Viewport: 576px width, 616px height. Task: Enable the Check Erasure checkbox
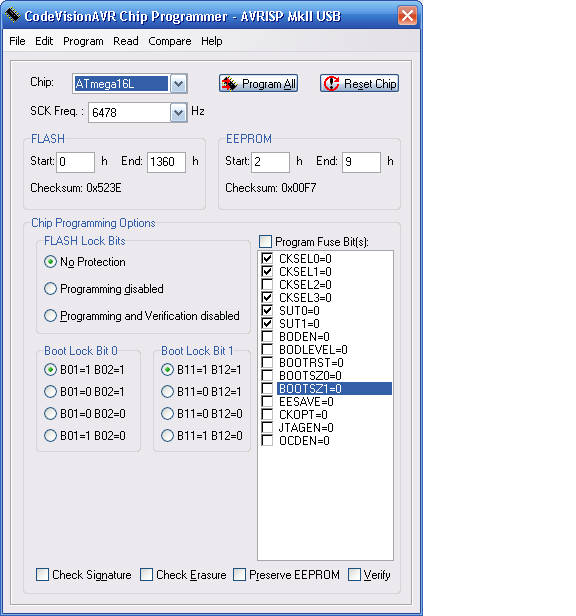pyautogui.click(x=147, y=574)
